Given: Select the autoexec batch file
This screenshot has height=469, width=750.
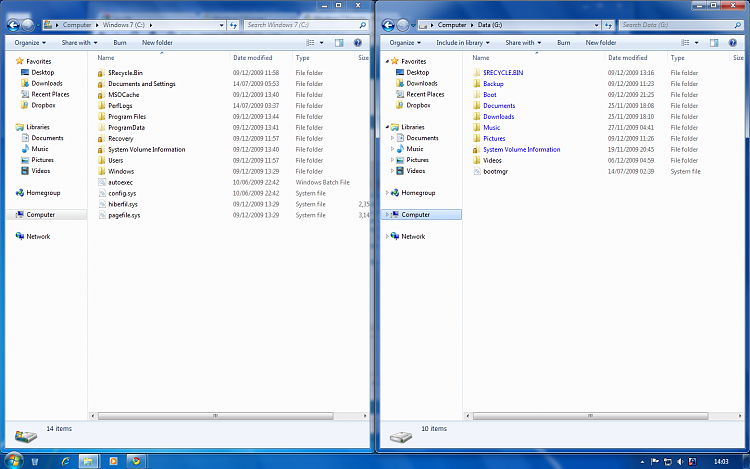Looking at the screenshot, I should [x=121, y=182].
